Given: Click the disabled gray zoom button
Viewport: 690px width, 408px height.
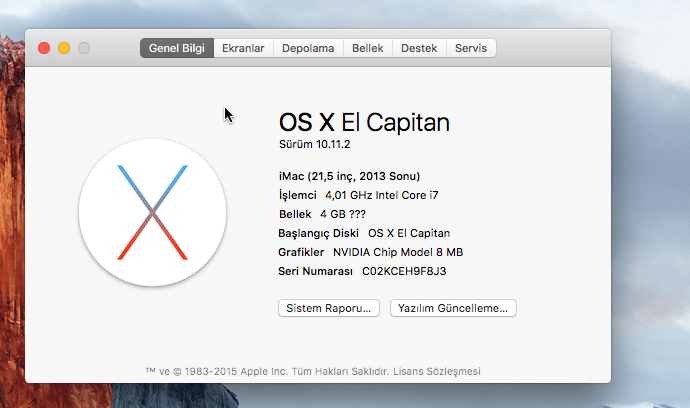Looking at the screenshot, I should coord(84,48).
